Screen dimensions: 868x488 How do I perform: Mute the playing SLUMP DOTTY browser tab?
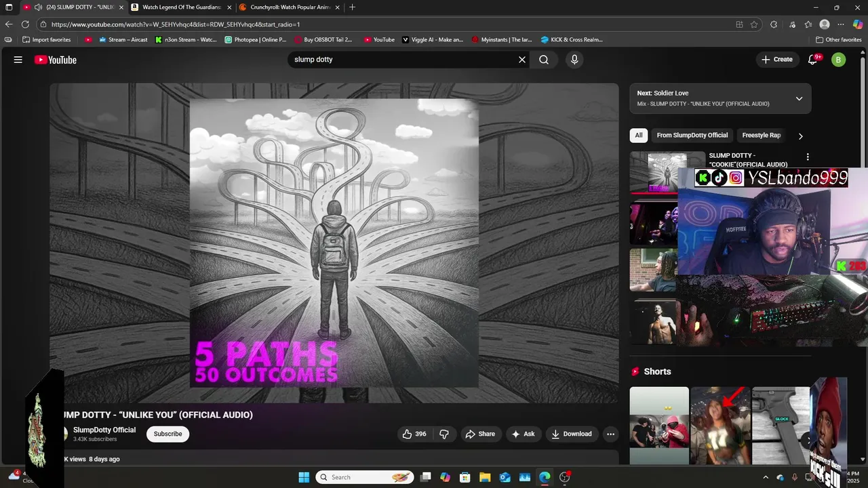[39, 7]
